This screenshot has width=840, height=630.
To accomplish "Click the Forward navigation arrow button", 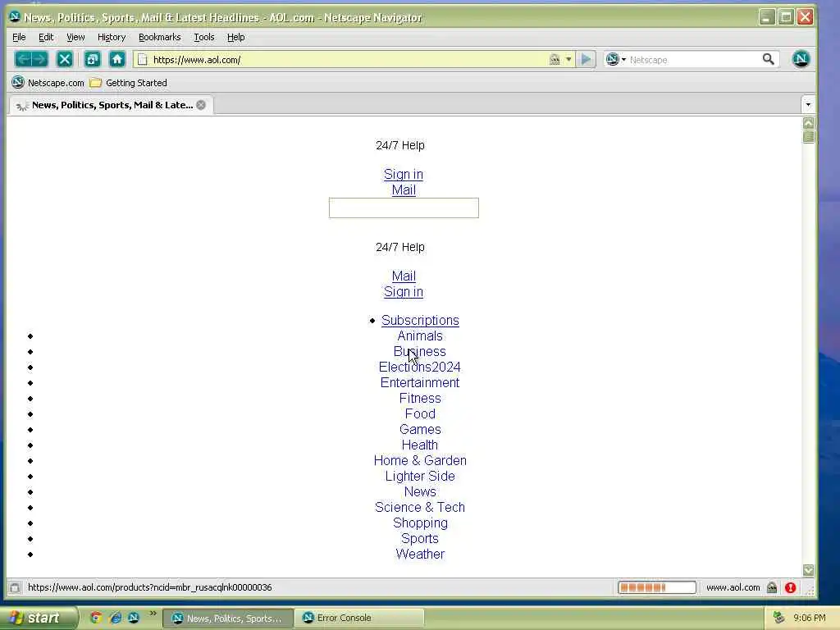I will (x=40, y=59).
